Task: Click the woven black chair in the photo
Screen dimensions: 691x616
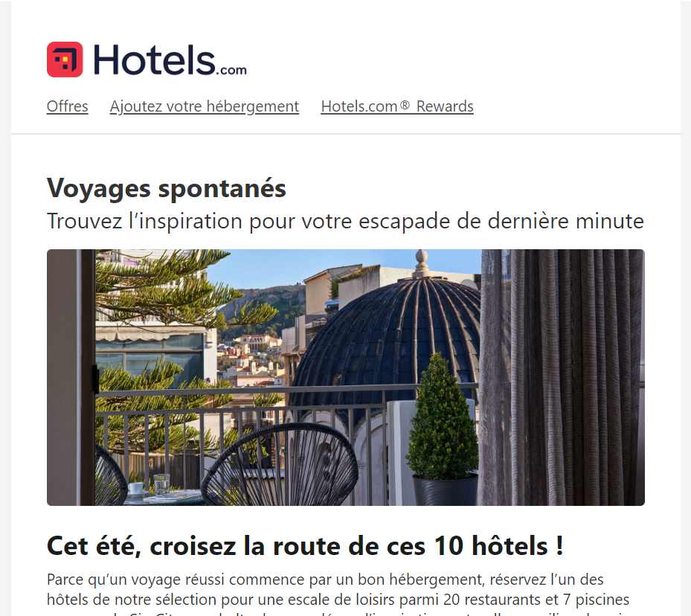Action: click(x=280, y=466)
